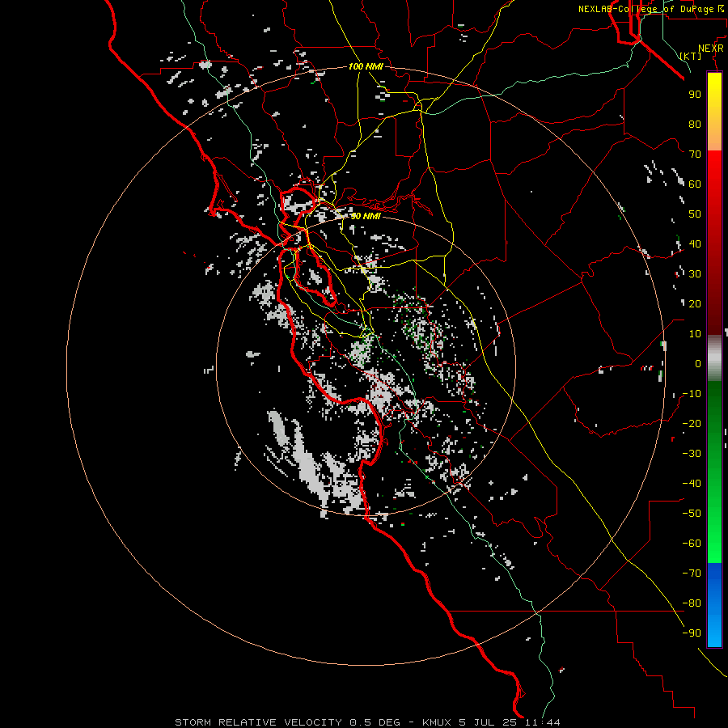Click the 0 label on the velocity scale
The image size is (728, 728).
(698, 363)
